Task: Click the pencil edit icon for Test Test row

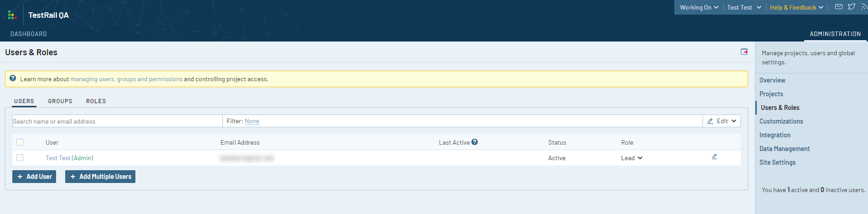Action: (714, 157)
